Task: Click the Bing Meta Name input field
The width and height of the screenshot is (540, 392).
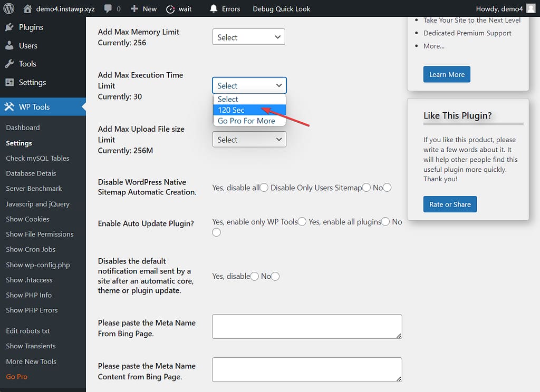Action: pyautogui.click(x=306, y=327)
